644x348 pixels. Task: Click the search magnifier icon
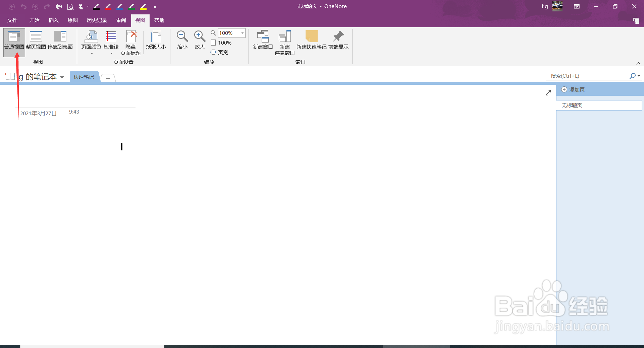pyautogui.click(x=633, y=76)
